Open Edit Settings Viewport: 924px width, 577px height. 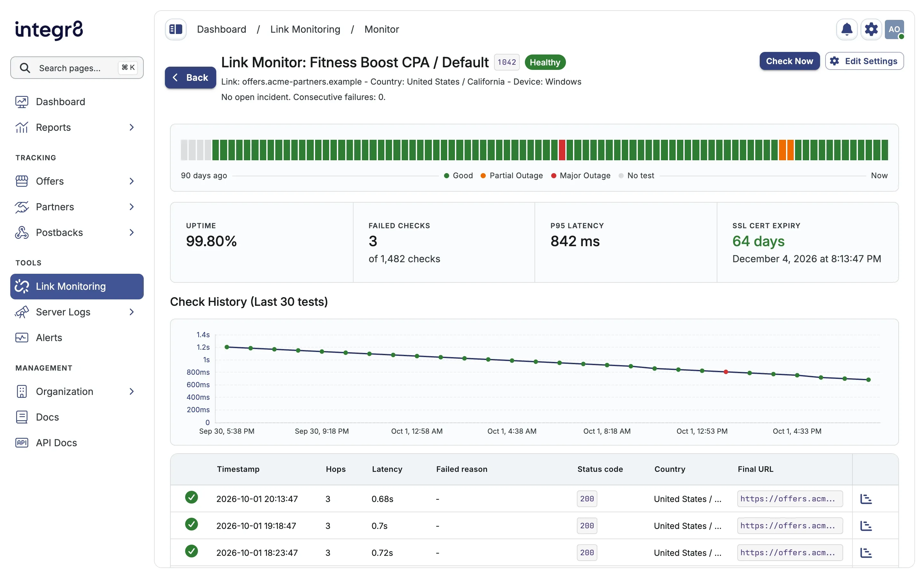click(864, 61)
